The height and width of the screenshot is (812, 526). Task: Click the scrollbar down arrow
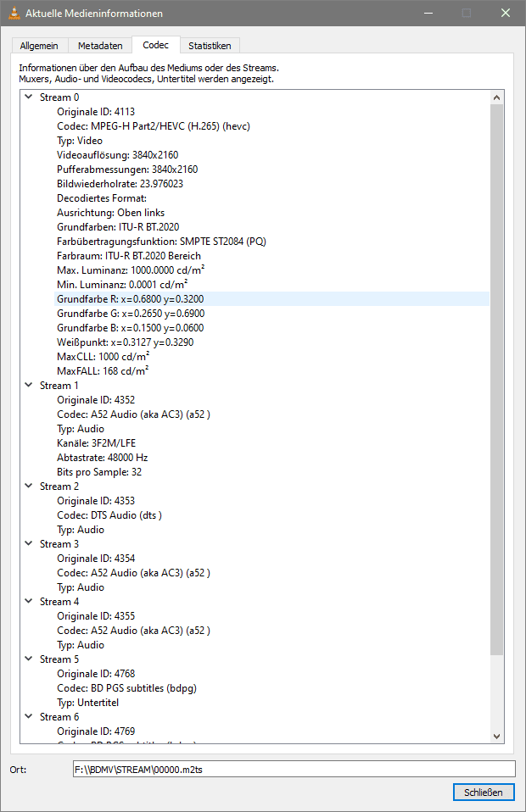coord(496,737)
